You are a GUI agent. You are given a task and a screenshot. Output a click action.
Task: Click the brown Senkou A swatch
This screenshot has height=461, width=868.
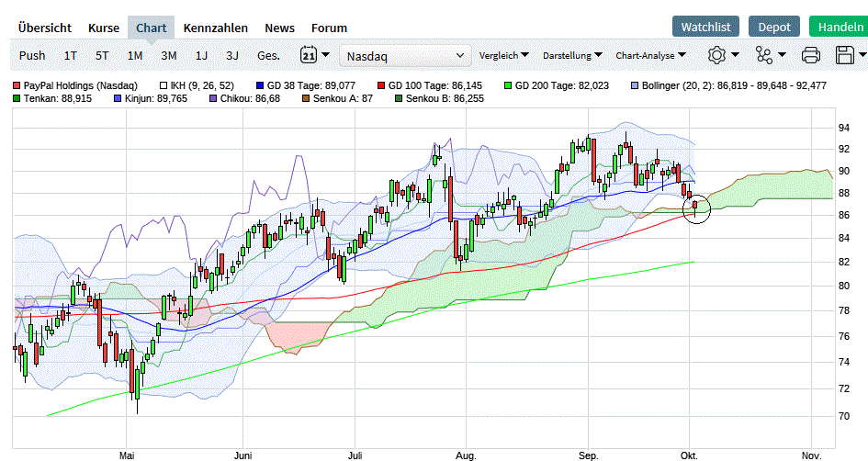click(x=306, y=98)
